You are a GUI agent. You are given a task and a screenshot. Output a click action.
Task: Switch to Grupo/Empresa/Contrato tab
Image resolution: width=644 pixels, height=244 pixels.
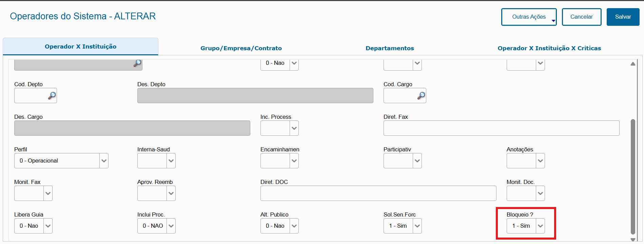(241, 48)
